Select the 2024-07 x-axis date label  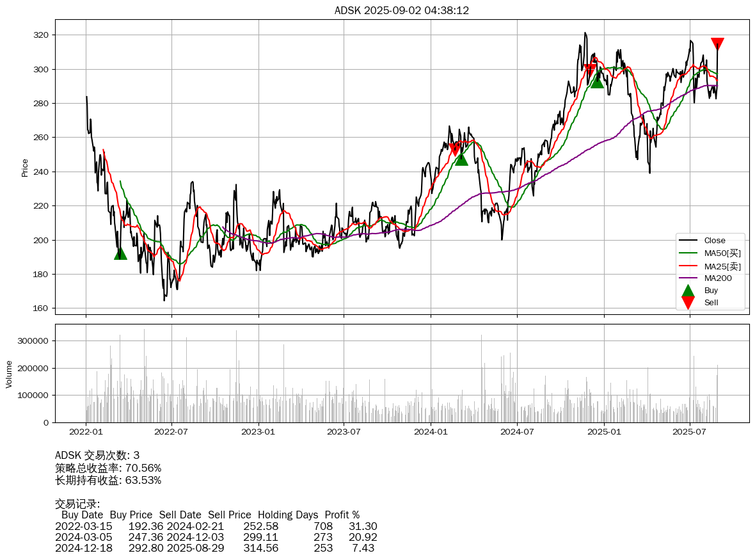(x=517, y=431)
